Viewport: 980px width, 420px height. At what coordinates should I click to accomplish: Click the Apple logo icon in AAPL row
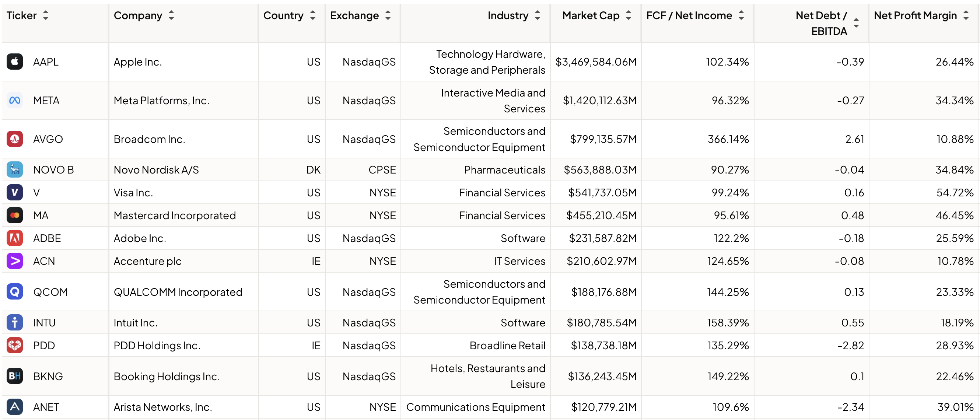pos(14,62)
